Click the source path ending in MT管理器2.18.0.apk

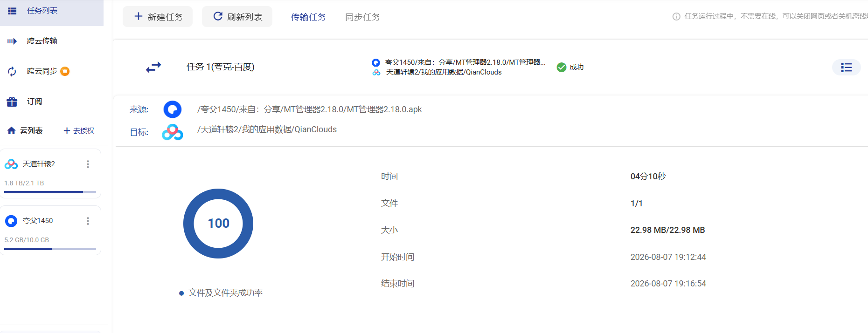coord(310,109)
